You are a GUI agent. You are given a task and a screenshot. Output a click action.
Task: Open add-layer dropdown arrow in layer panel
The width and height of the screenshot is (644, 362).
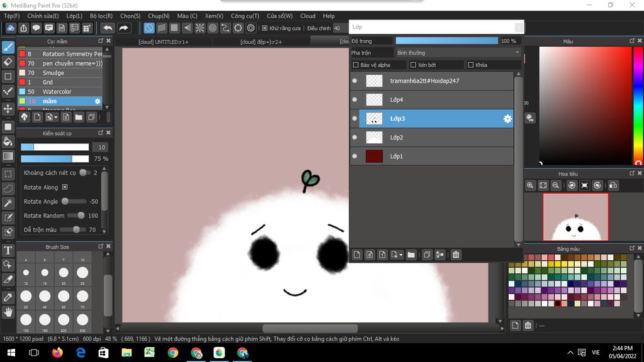point(401,255)
